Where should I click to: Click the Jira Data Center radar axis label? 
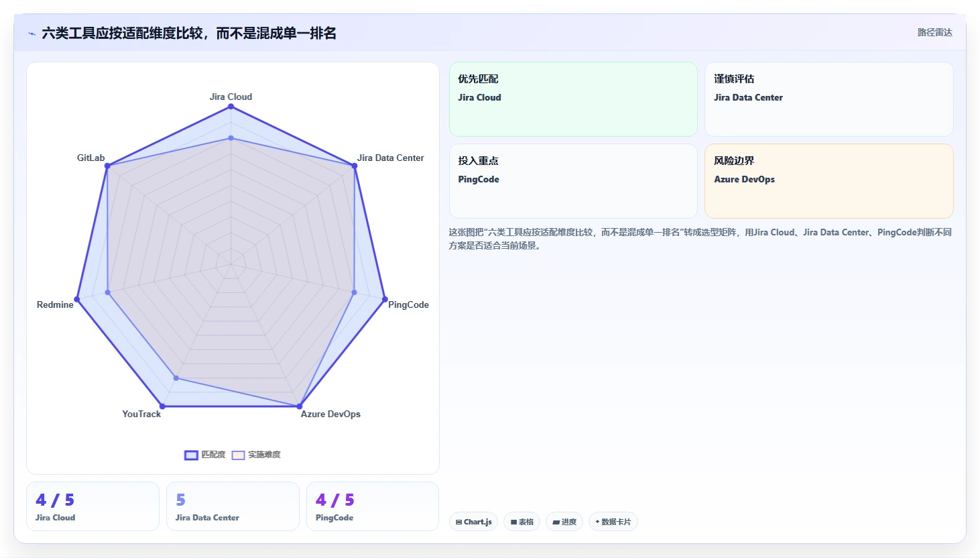390,158
